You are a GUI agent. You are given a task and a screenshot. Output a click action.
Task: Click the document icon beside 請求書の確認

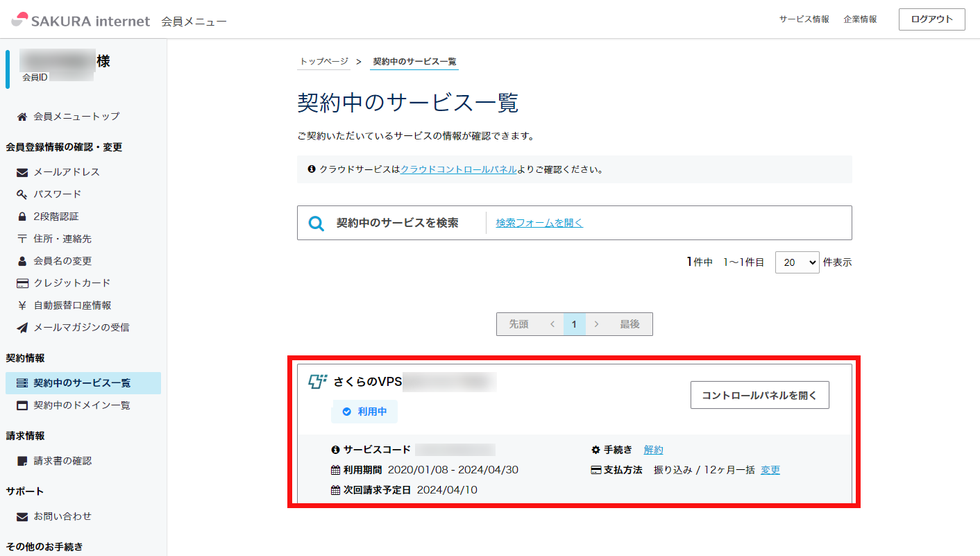pos(22,461)
